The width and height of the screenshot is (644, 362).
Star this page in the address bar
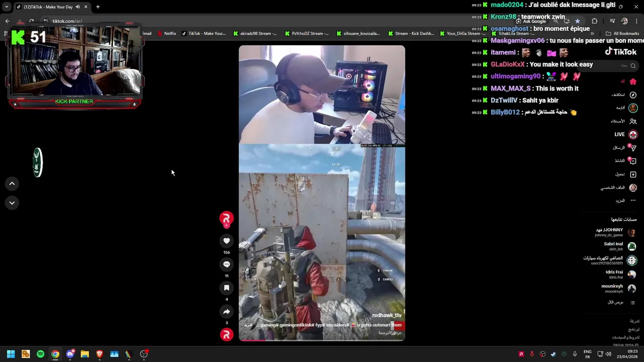click(577, 21)
